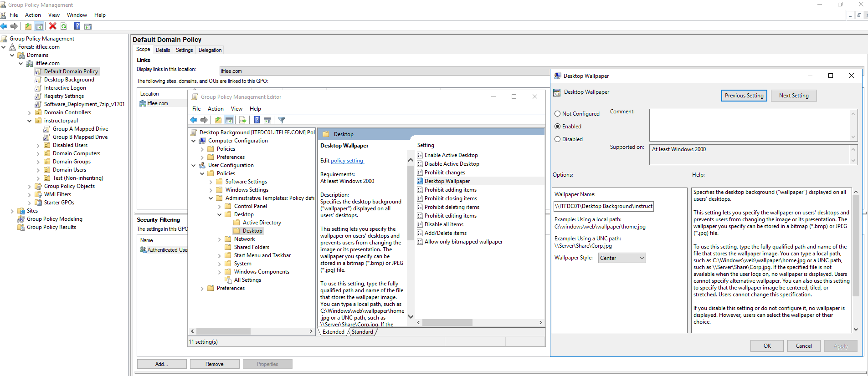This screenshot has height=376, width=868.
Task: Click the blue Help icon in main toolbar
Action: (77, 26)
